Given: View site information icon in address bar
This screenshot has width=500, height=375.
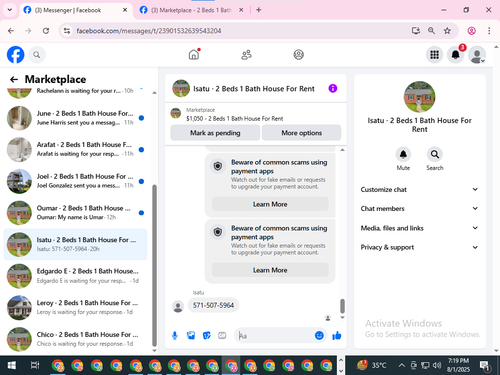Looking at the screenshot, I should click(x=67, y=31).
